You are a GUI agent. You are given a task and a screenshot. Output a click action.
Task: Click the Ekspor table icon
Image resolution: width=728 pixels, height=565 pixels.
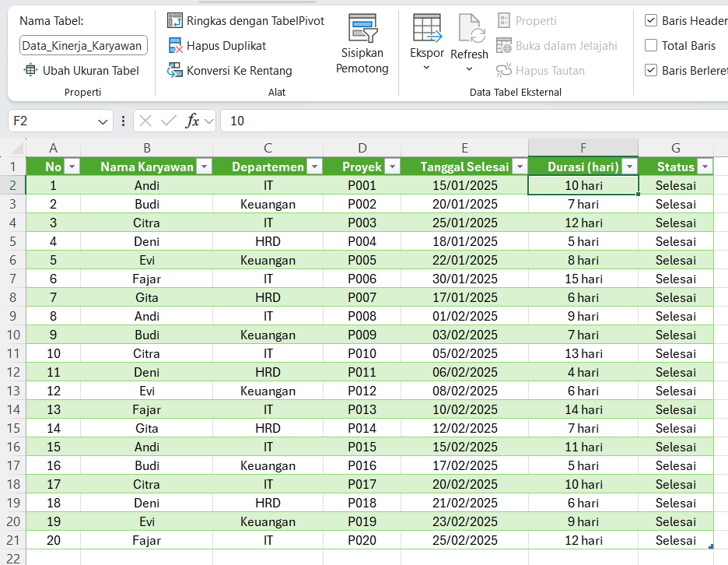(427, 29)
